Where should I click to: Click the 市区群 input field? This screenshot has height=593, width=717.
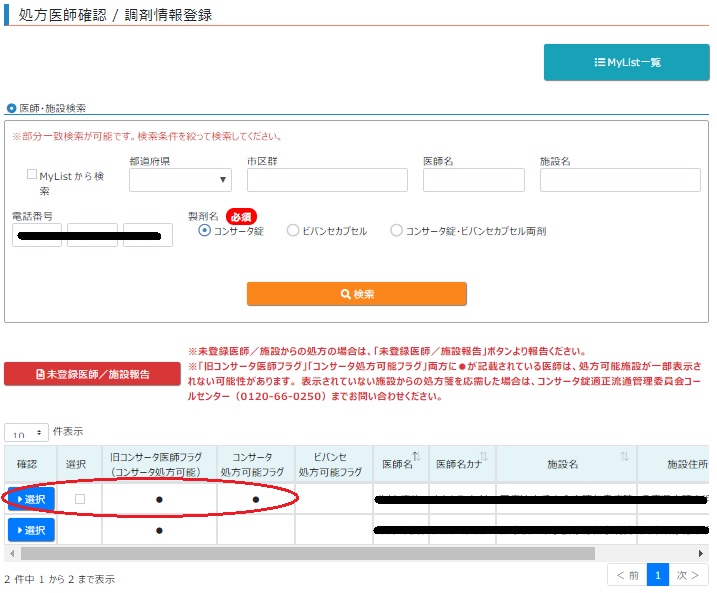(327, 180)
